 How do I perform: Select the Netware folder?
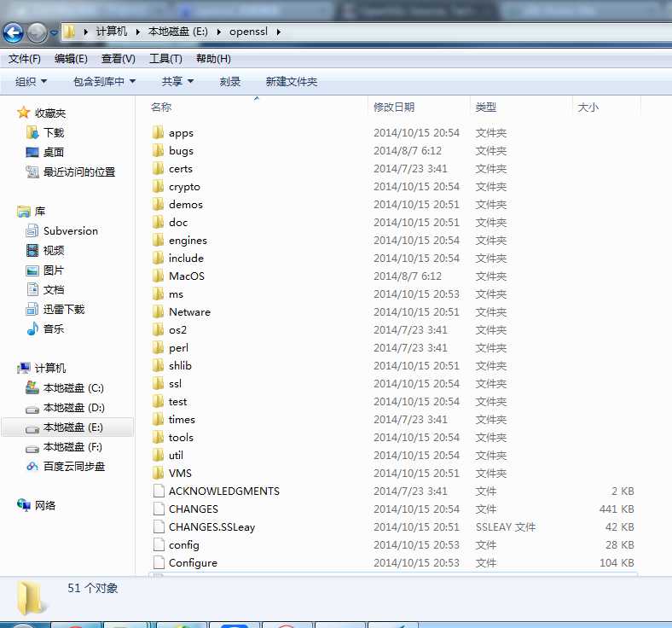click(182, 311)
